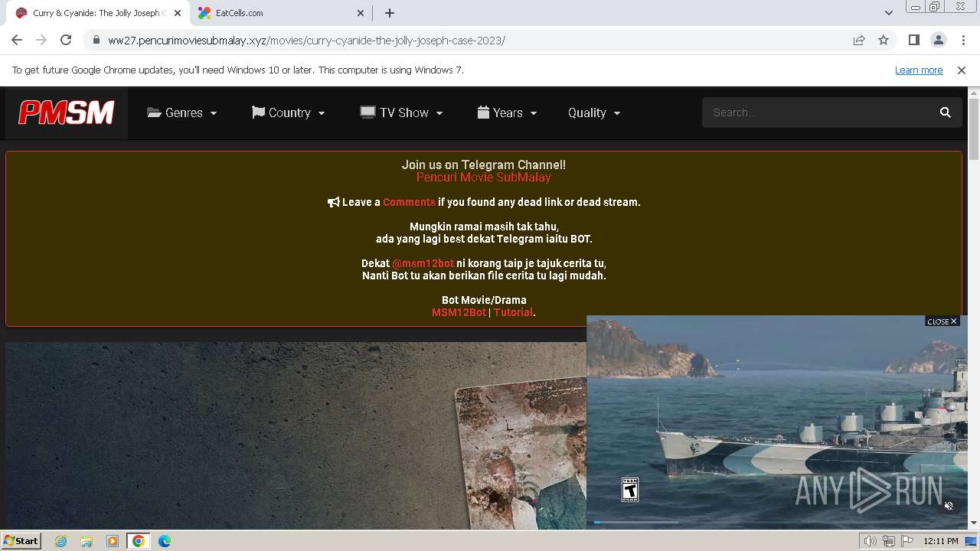
Task: Open the Action Center flag icon
Action: (907, 541)
